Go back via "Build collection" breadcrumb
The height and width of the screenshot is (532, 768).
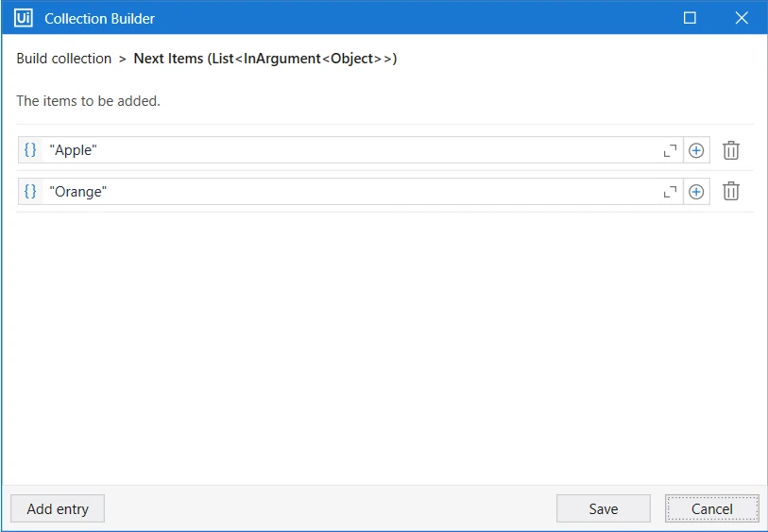64,59
